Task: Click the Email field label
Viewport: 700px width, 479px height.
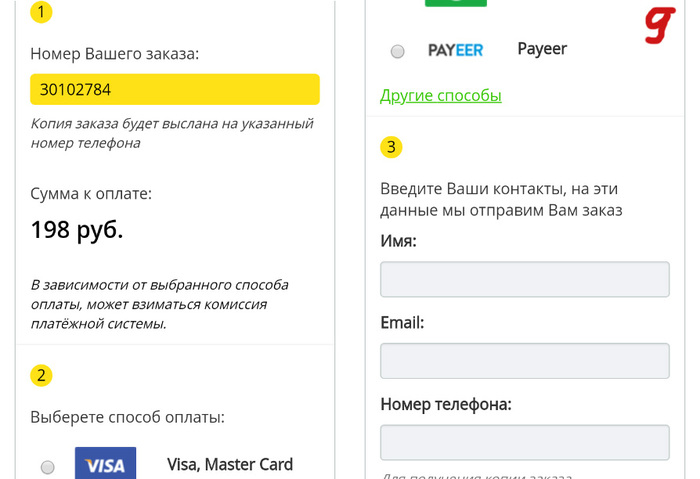Action: pos(402,323)
